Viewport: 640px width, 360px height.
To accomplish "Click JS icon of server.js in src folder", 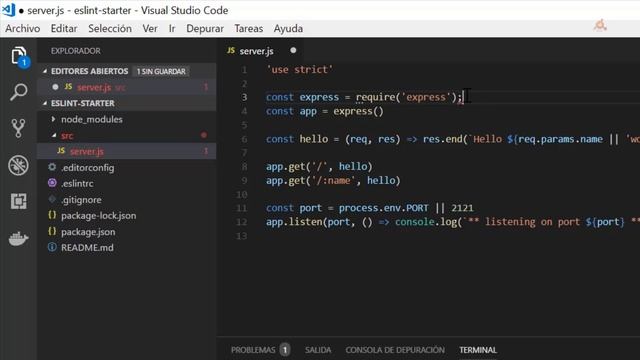I will point(61,151).
